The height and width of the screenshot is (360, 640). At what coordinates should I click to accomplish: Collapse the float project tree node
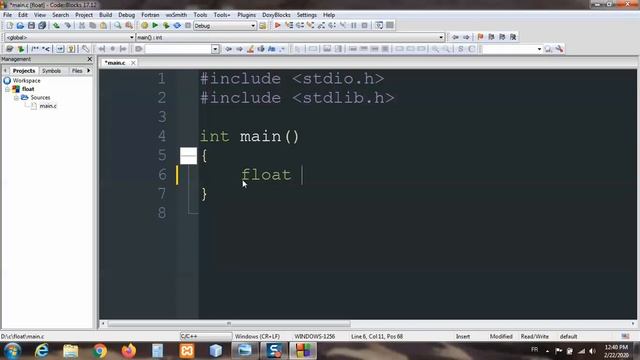click(7, 89)
